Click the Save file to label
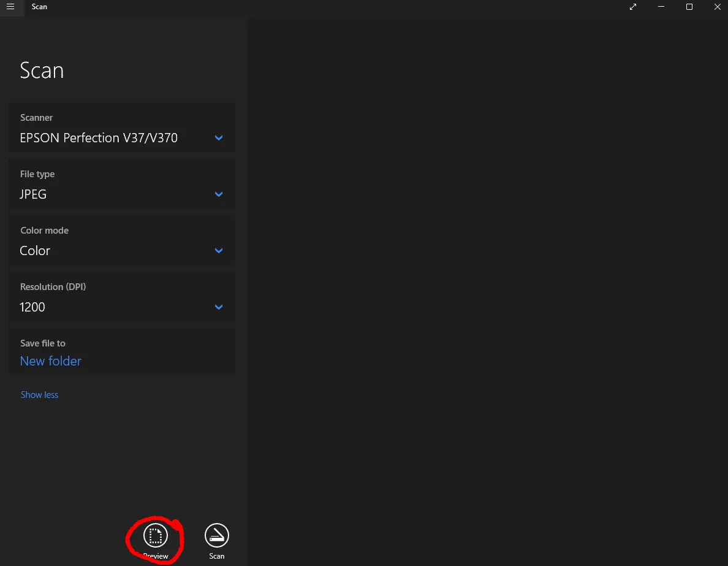 [x=43, y=343]
